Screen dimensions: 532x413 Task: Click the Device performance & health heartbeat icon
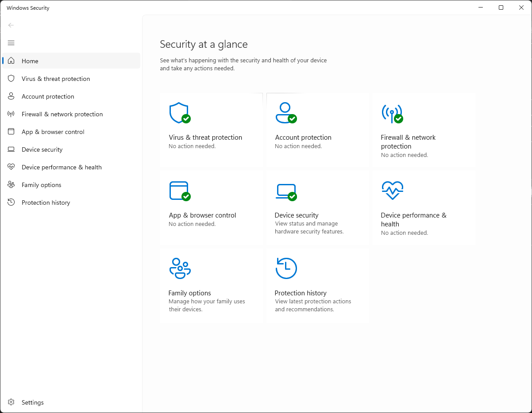click(x=392, y=190)
